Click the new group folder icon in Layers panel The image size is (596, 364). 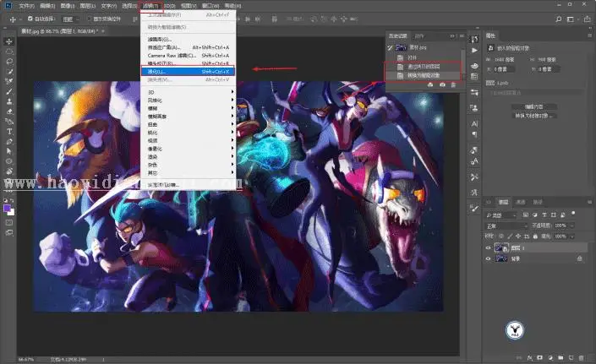pyautogui.click(x=560, y=357)
